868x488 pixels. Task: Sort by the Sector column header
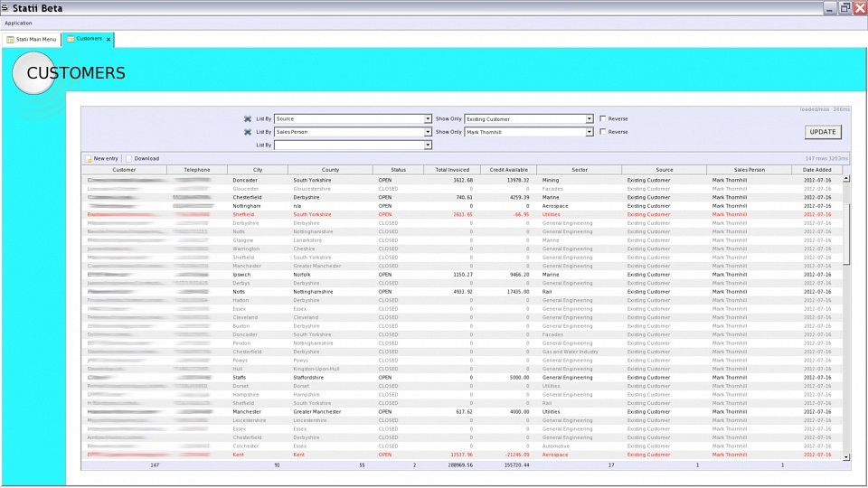coord(579,170)
